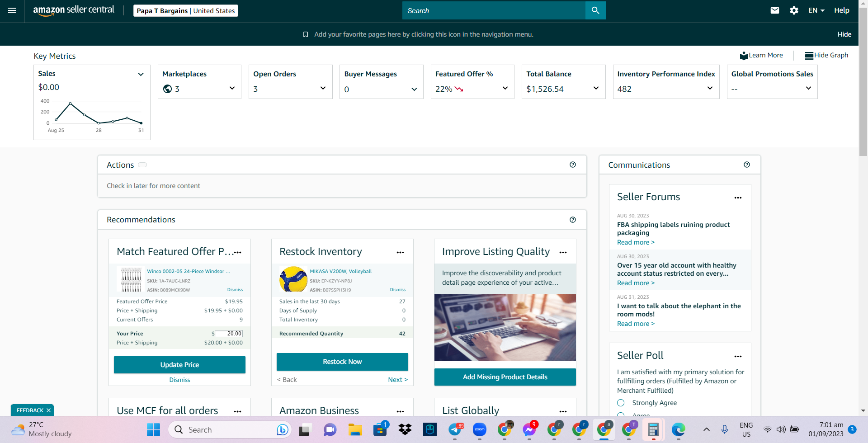Viewport: 868px width, 443px height.
Task: Click the Hide Graph icon
Action: coord(809,56)
